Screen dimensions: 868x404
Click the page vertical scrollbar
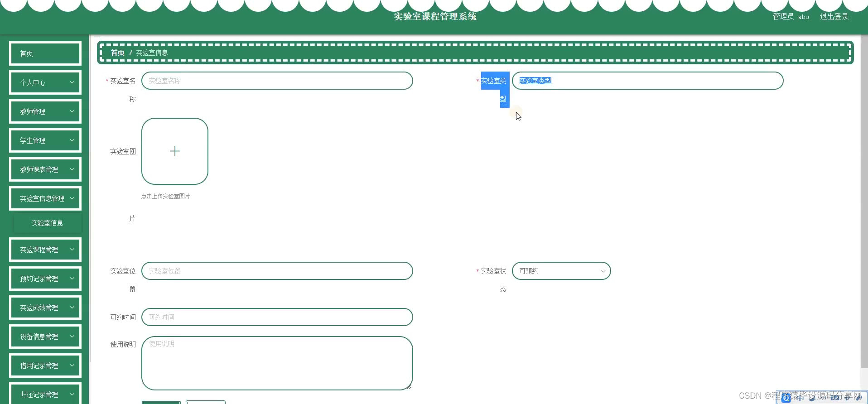(864, 202)
